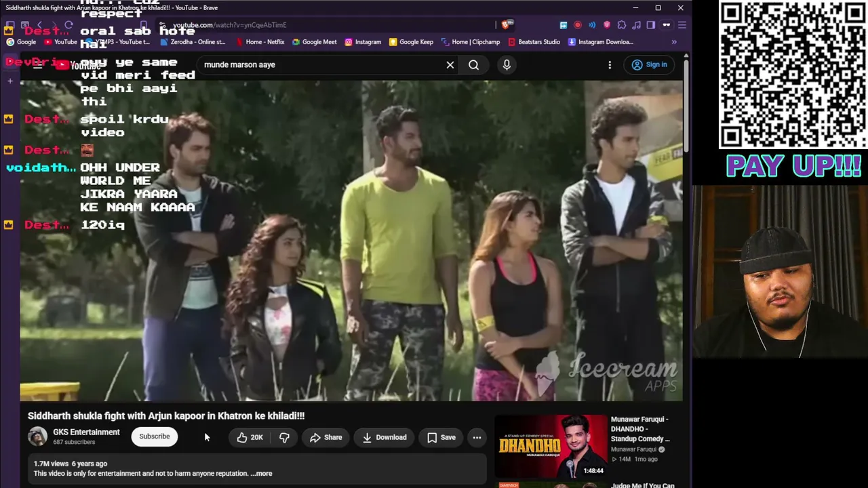
Task: Click the browser address bar URL
Action: coord(229,25)
